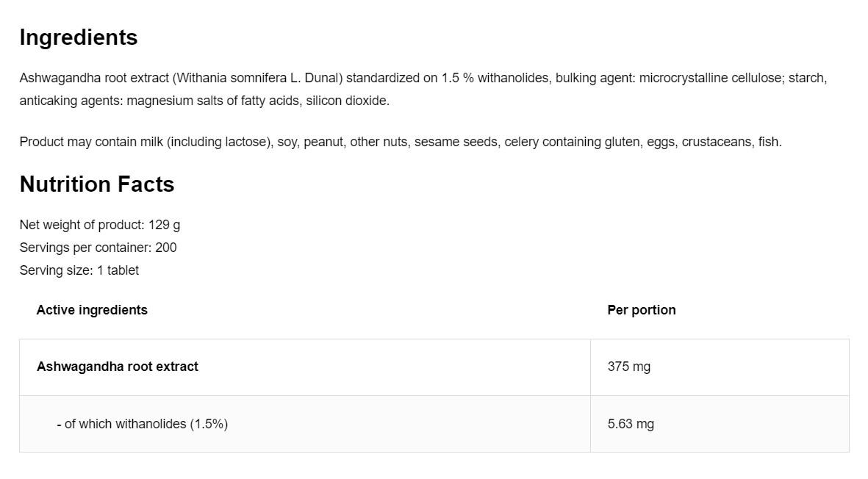Click the anticaking agents ingredients line
This screenshot has height=479, width=868.
point(205,101)
